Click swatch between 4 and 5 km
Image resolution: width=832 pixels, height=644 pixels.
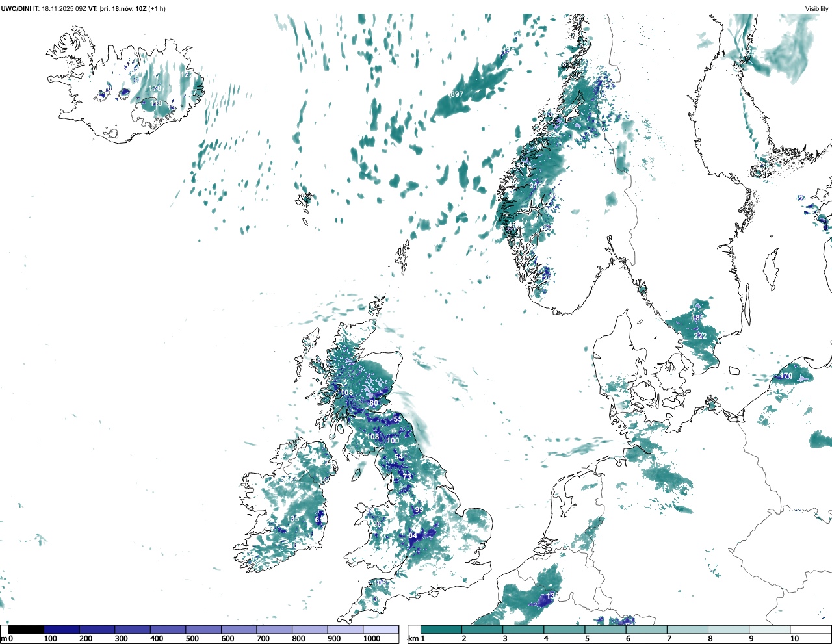coord(564,630)
